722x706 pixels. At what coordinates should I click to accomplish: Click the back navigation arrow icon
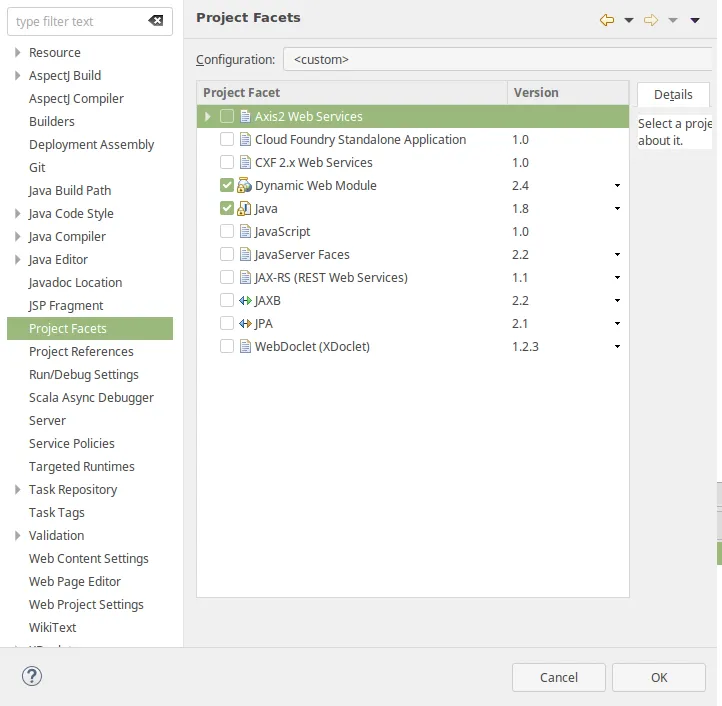607,20
